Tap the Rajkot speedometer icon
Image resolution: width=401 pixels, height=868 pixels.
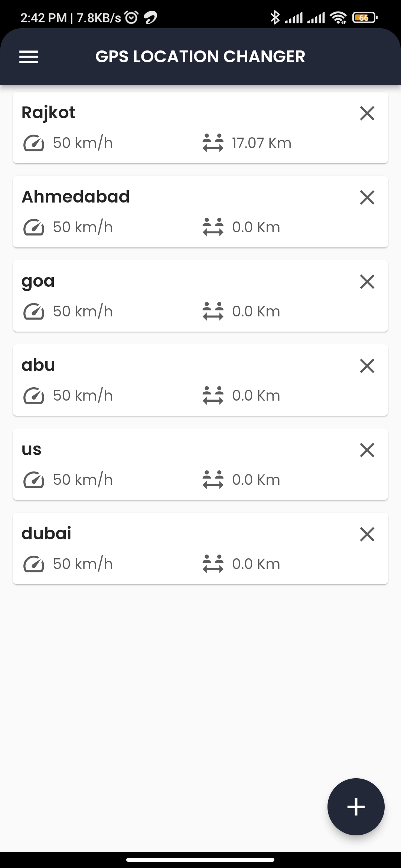34,143
